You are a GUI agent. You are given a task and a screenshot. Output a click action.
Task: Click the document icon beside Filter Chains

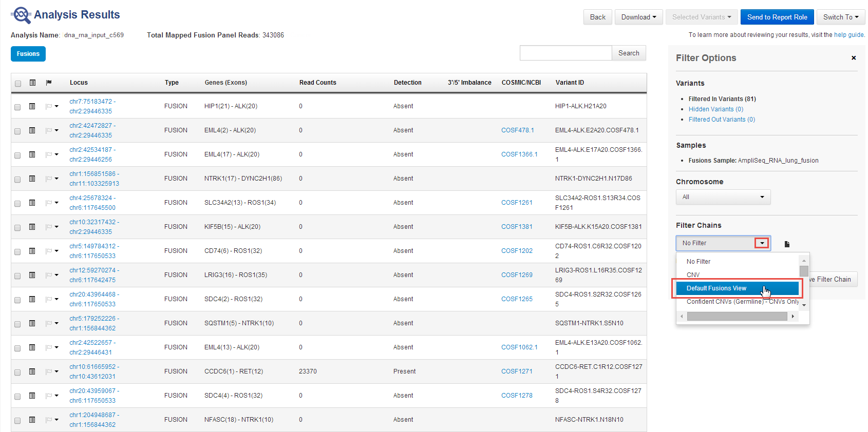click(787, 244)
